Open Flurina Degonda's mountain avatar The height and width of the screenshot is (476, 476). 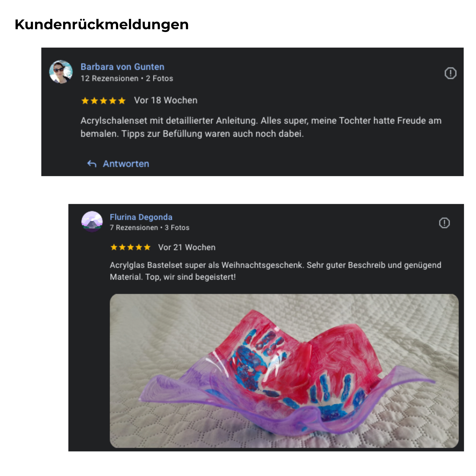pos(92,221)
